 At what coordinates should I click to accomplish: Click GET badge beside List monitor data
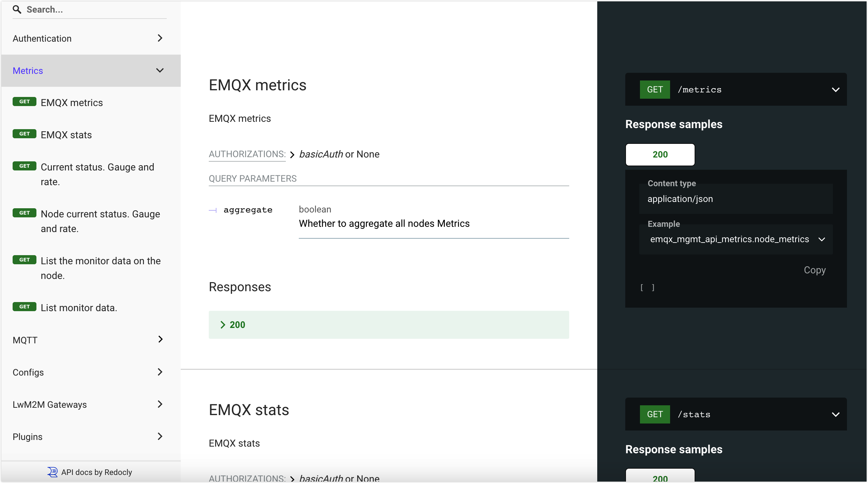pyautogui.click(x=25, y=307)
